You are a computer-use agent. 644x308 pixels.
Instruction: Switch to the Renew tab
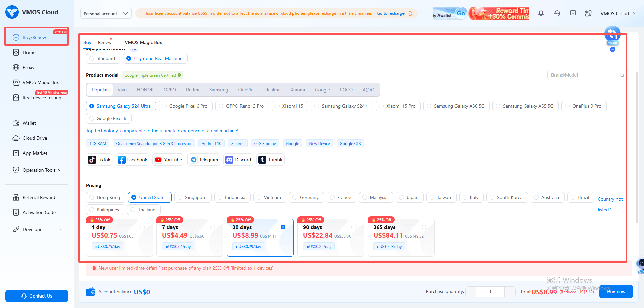pos(105,42)
